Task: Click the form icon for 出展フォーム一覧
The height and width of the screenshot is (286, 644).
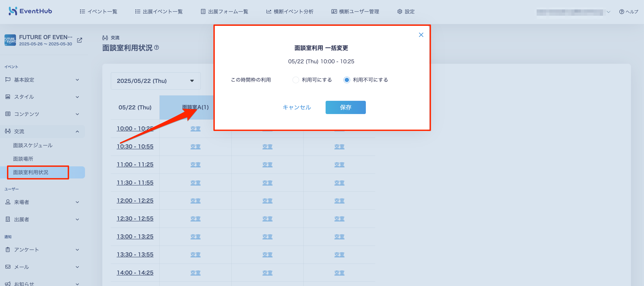Action: tap(203, 11)
